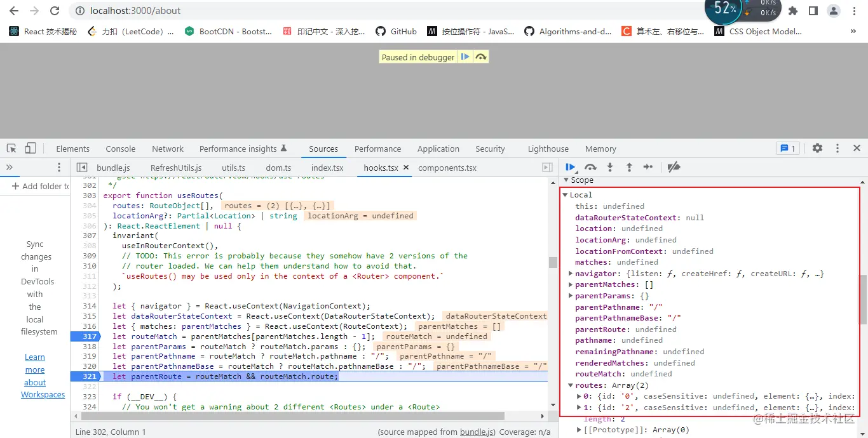Viewport: 868px width, 438px height.
Task: Open the bundle.js source map link
Action: [477, 432]
